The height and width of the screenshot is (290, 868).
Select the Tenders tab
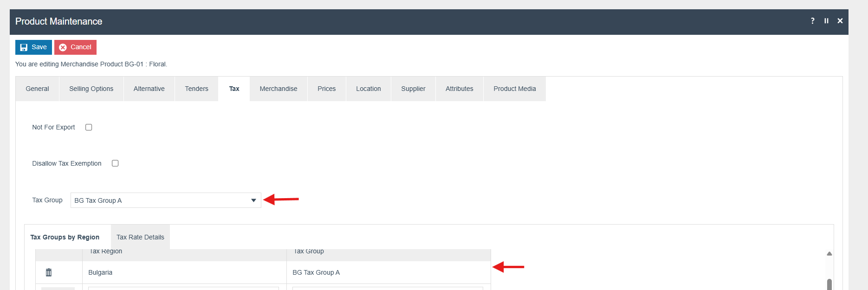[196, 89]
